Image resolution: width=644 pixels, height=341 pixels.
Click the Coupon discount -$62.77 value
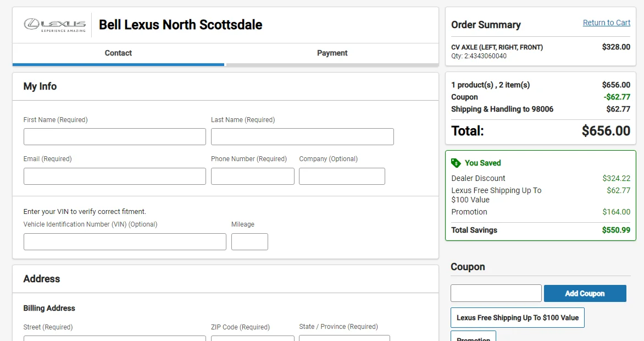pos(617,97)
